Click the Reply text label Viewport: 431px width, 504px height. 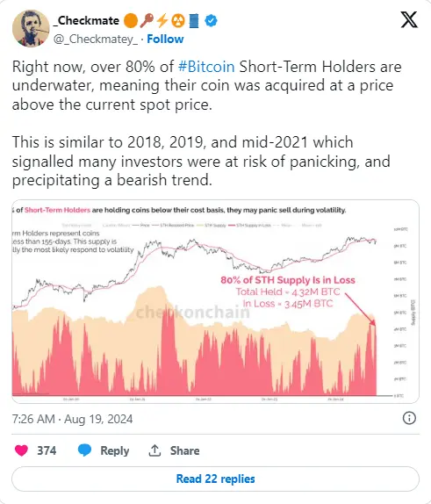click(x=115, y=451)
